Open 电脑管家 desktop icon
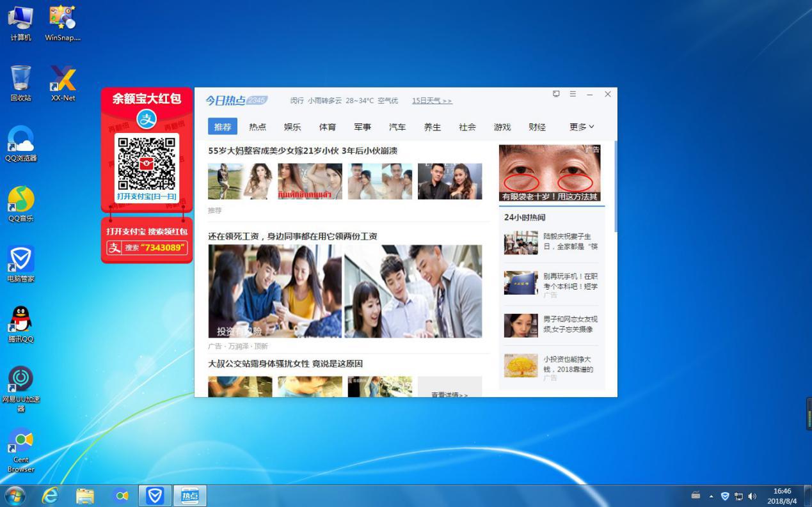The width and height of the screenshot is (812, 507). pos(20,260)
